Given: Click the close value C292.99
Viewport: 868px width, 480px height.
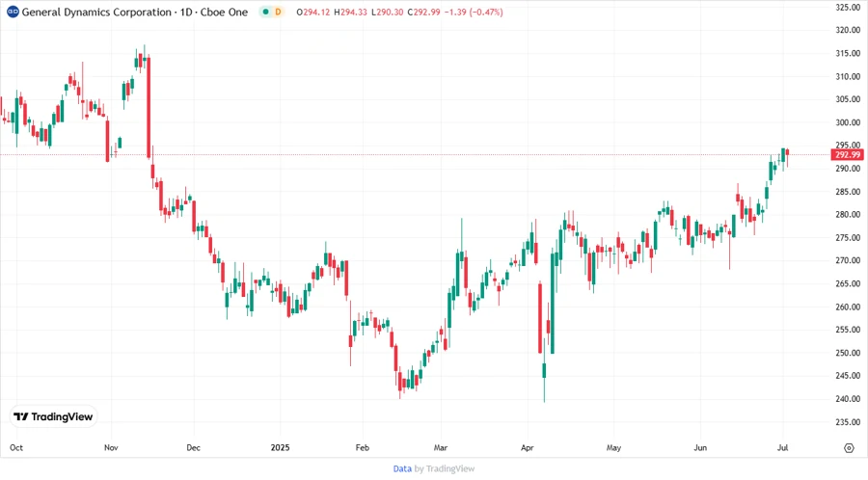Looking at the screenshot, I should click(x=423, y=12).
